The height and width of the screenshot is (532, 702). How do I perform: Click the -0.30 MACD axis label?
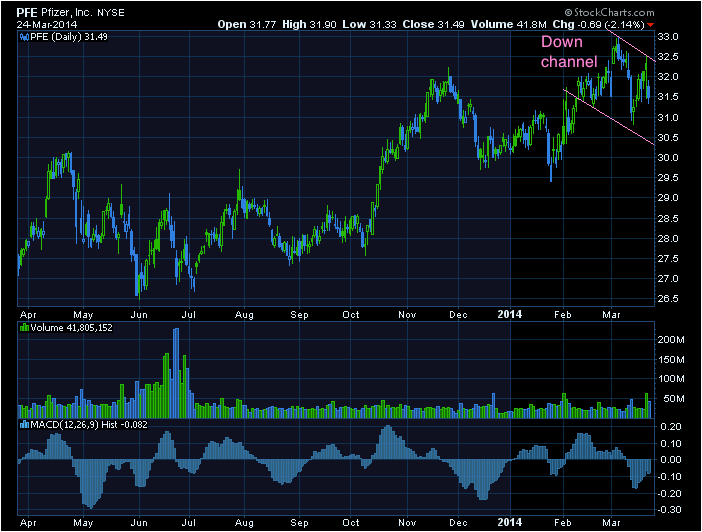coord(669,510)
